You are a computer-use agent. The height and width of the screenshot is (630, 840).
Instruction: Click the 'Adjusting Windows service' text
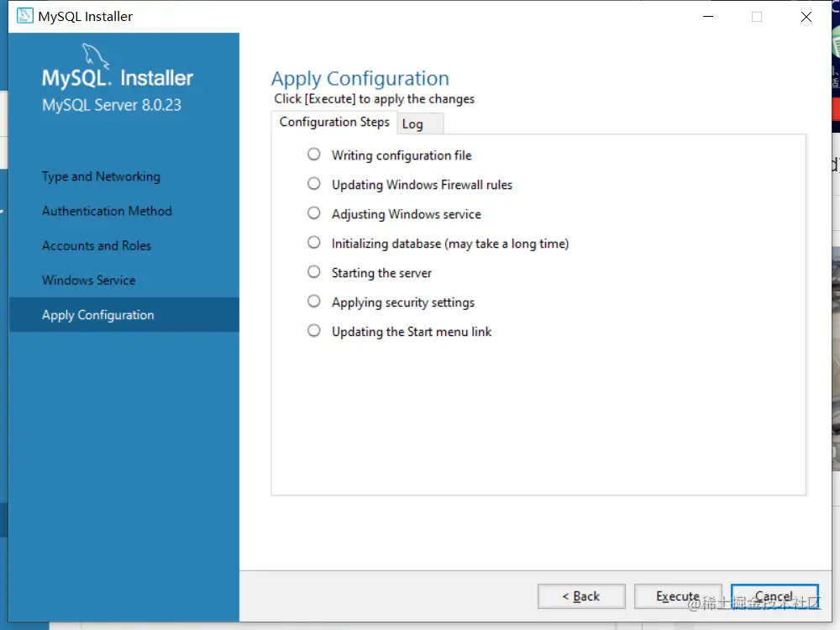pos(407,214)
